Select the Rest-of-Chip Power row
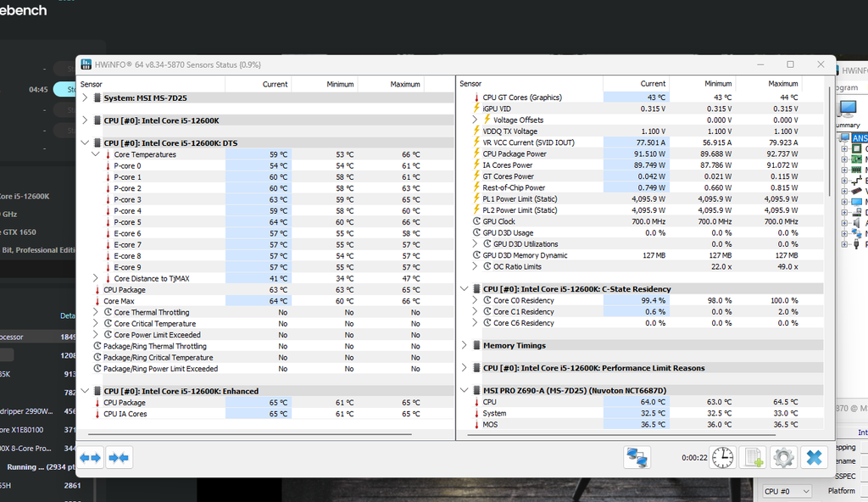 coord(641,187)
